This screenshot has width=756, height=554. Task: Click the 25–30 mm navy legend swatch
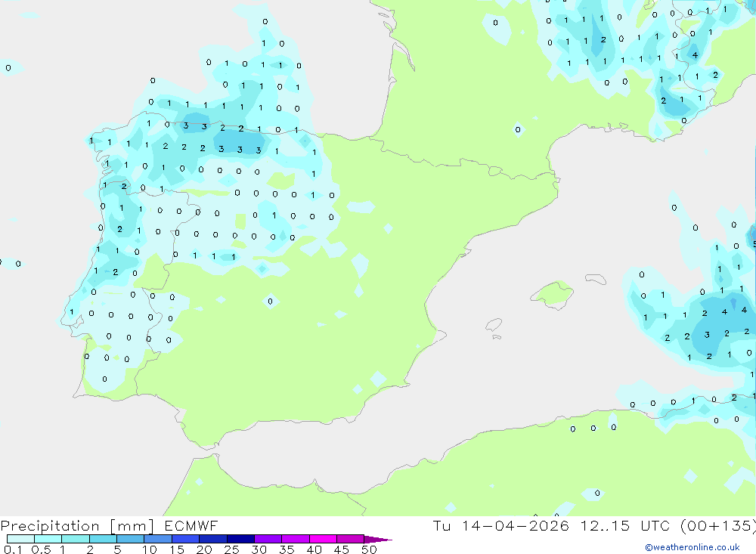(240, 539)
